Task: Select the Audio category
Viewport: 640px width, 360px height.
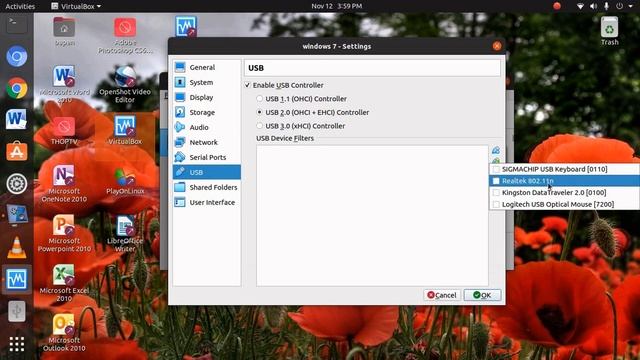Action: coord(207,127)
